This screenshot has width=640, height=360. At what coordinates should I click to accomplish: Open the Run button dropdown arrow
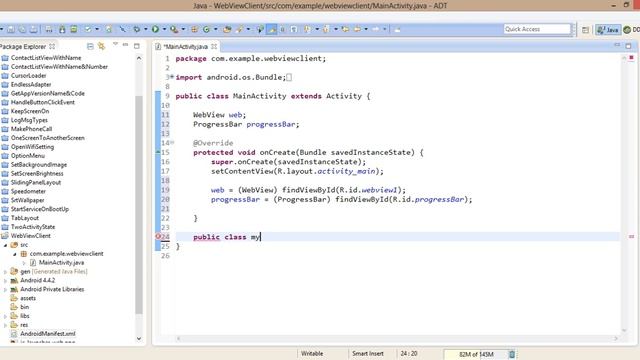(x=164, y=29)
